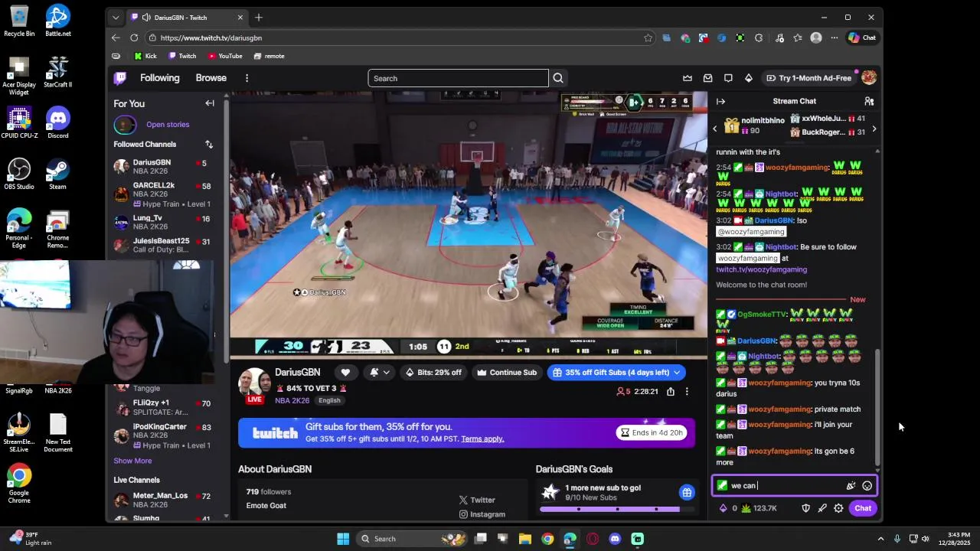This screenshot has height=551, width=980.
Task: Expand the gift subs offer dropdown
Action: (x=676, y=373)
